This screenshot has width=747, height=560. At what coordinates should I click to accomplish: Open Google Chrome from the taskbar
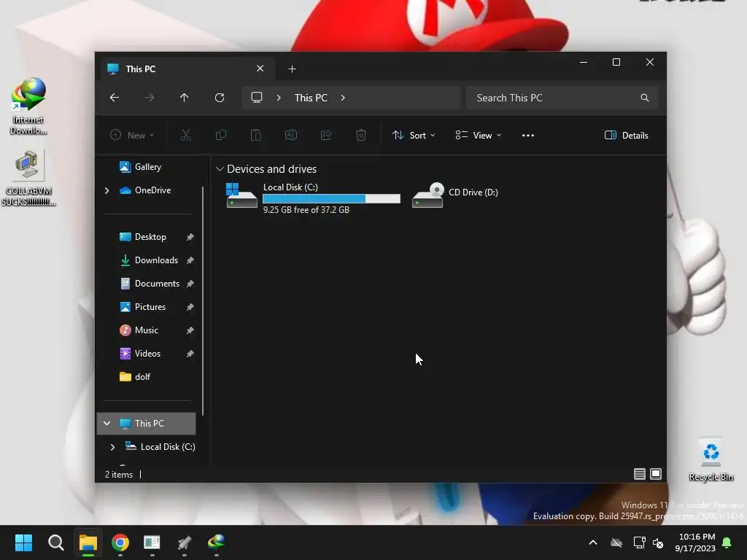pos(120,542)
